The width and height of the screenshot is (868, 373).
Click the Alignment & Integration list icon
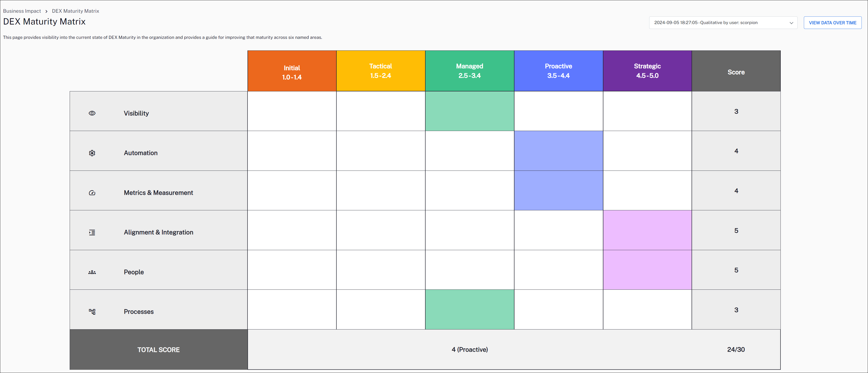92,233
